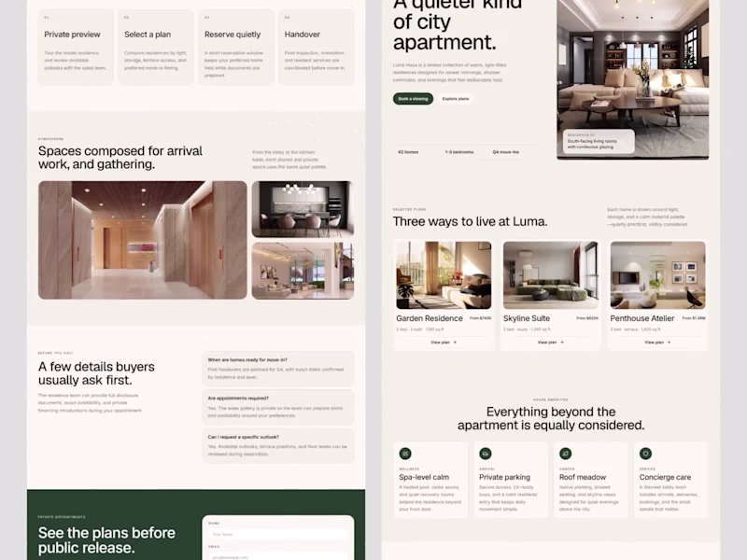Click the Skyline Suite title
This screenshot has width=747, height=560.
click(x=527, y=318)
